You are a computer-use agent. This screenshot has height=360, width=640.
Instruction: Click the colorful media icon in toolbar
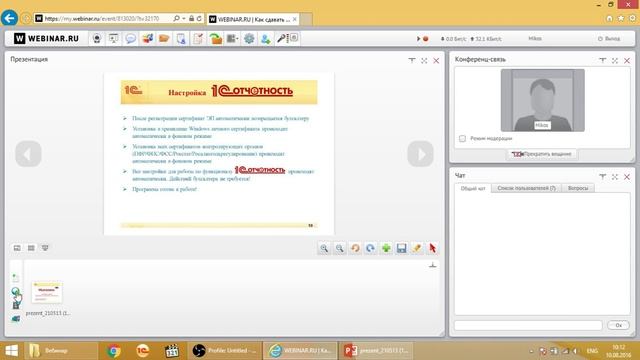147,38
